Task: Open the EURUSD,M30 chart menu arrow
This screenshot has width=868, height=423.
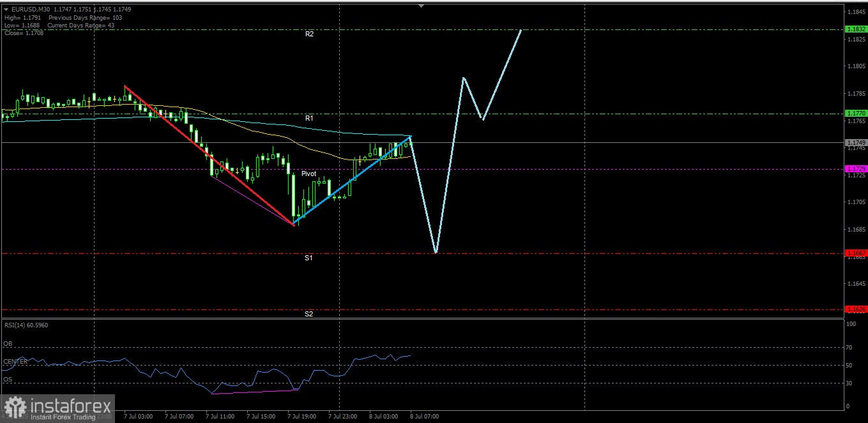Action: point(6,10)
